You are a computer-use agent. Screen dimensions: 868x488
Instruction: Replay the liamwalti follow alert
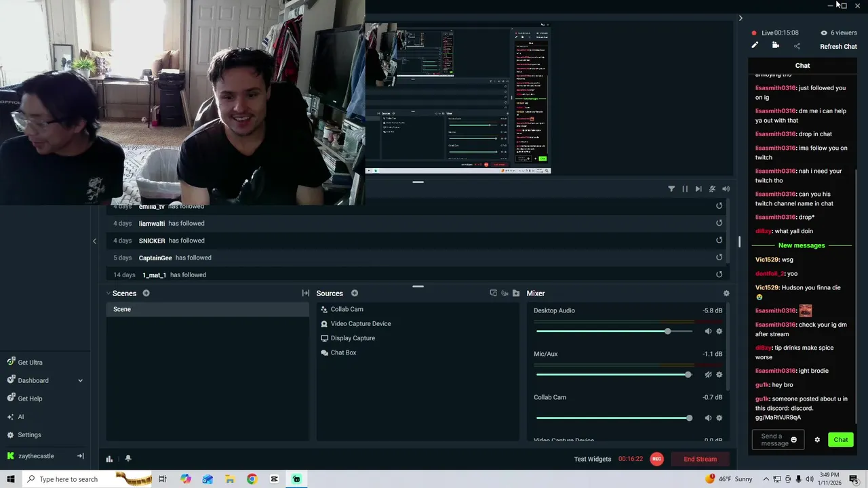coord(719,223)
